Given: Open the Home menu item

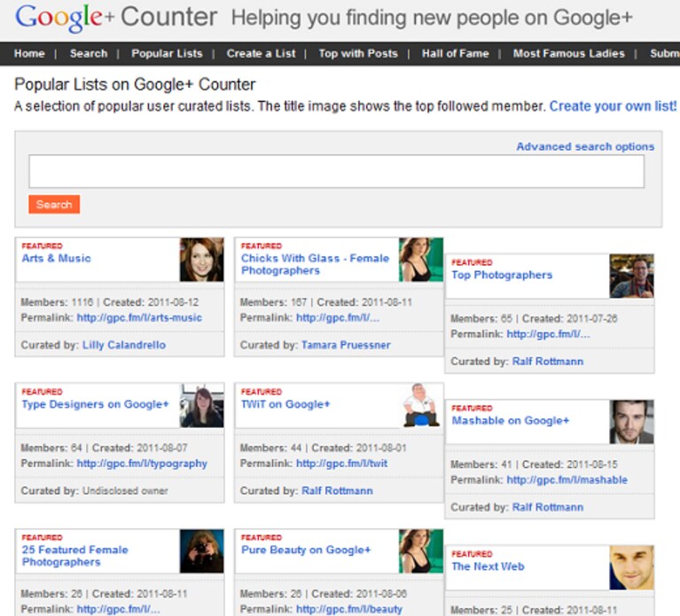Looking at the screenshot, I should (x=29, y=53).
